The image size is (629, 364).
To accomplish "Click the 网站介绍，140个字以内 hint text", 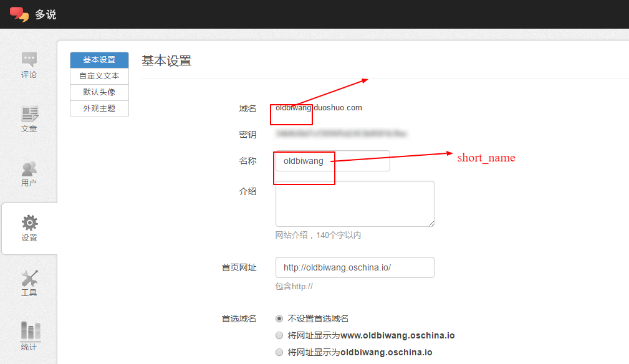I will tap(318, 236).
